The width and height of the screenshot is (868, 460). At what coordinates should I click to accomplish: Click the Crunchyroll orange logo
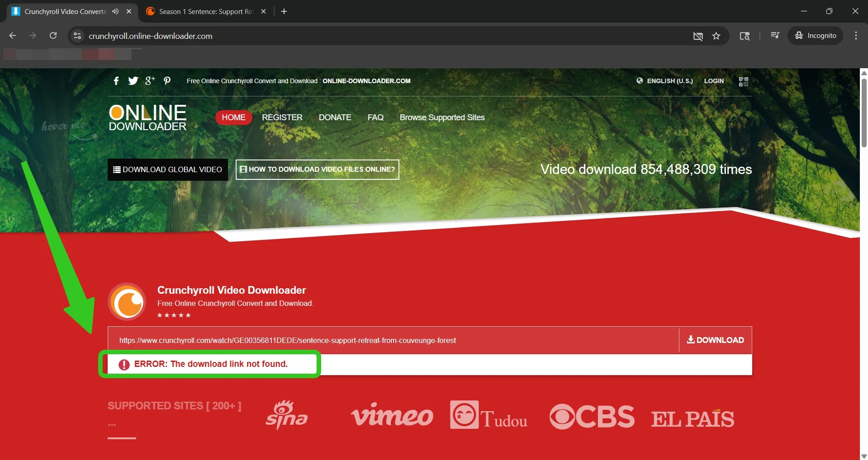pos(127,302)
